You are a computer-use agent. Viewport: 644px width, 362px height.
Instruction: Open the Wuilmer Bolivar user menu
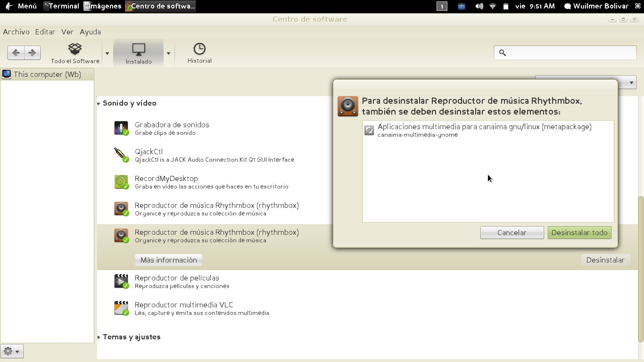596,6
